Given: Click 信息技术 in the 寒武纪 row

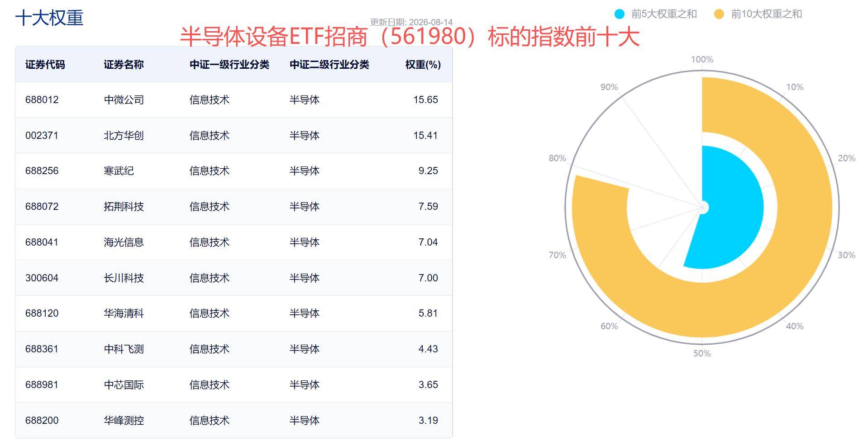Looking at the screenshot, I should coord(210,171).
